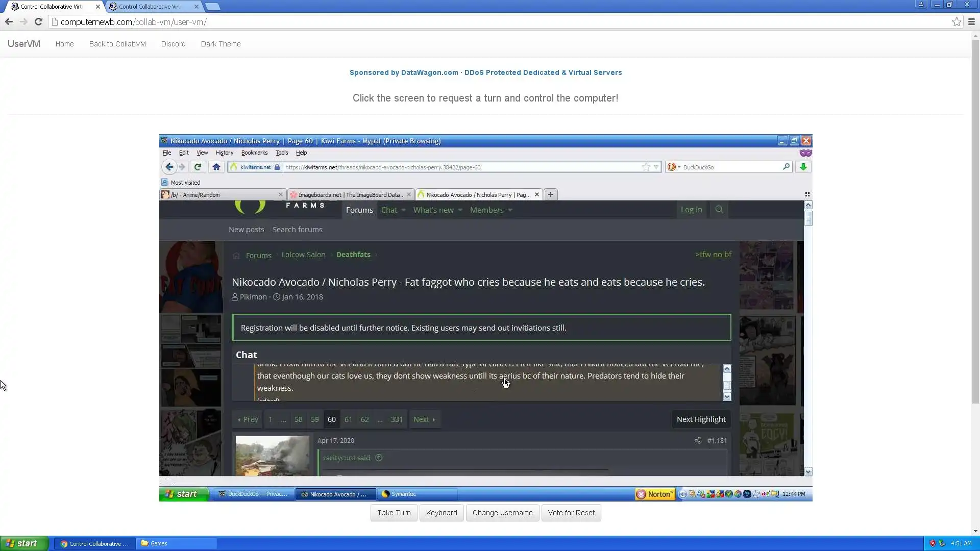Open a new Mypal tab with plus button
This screenshot has height=551, width=980.
click(x=550, y=194)
